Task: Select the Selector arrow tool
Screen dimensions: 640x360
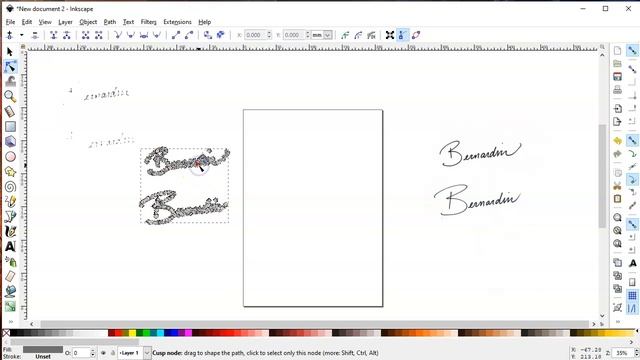Action: pyautogui.click(x=10, y=52)
